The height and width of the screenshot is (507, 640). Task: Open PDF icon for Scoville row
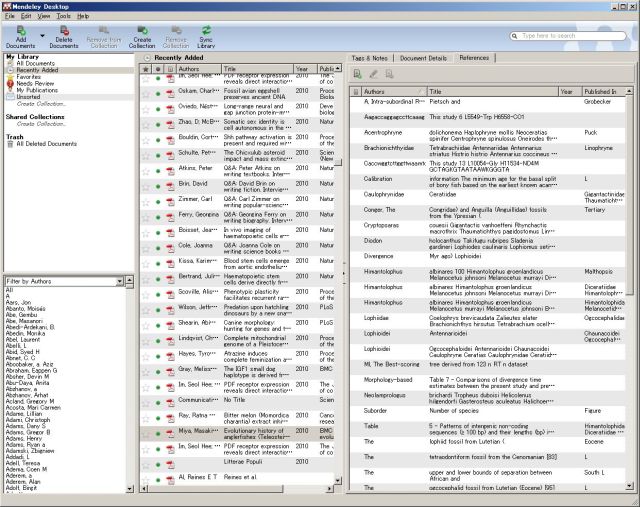[170, 295]
